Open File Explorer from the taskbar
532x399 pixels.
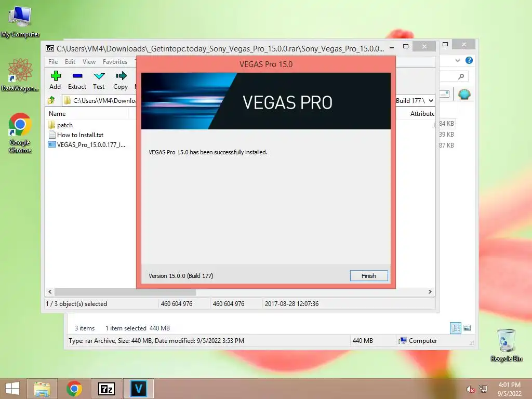(x=42, y=389)
